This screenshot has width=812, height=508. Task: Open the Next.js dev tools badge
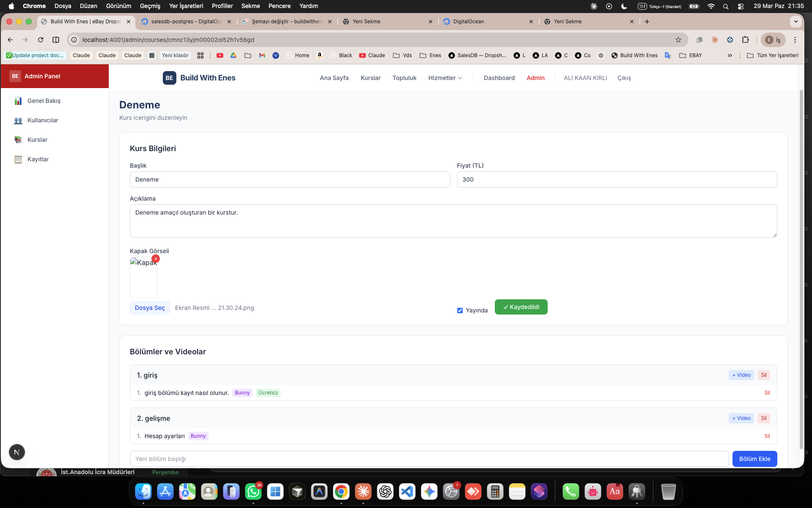17,452
